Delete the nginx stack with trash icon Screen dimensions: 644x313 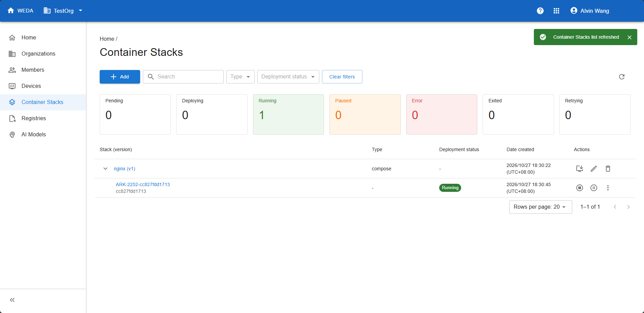coord(608,169)
